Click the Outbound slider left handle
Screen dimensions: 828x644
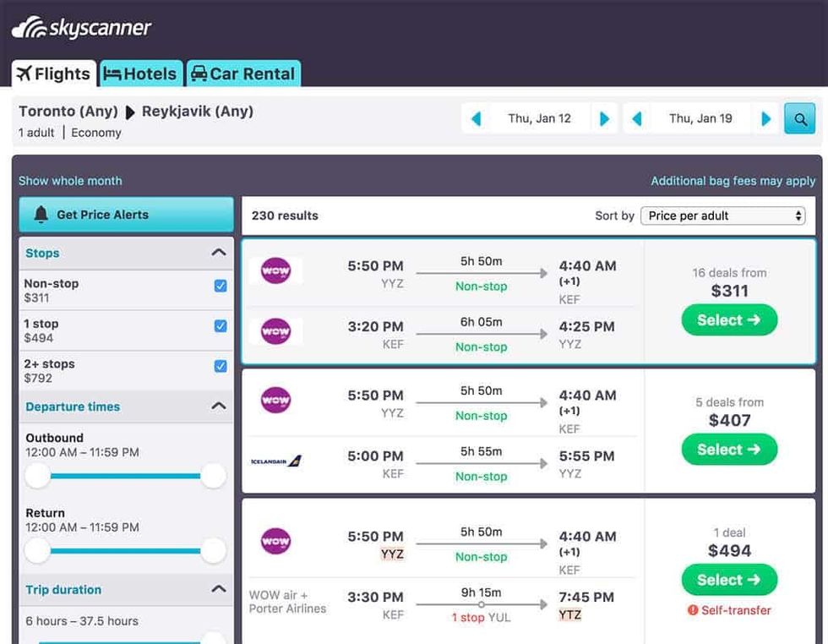(x=38, y=476)
